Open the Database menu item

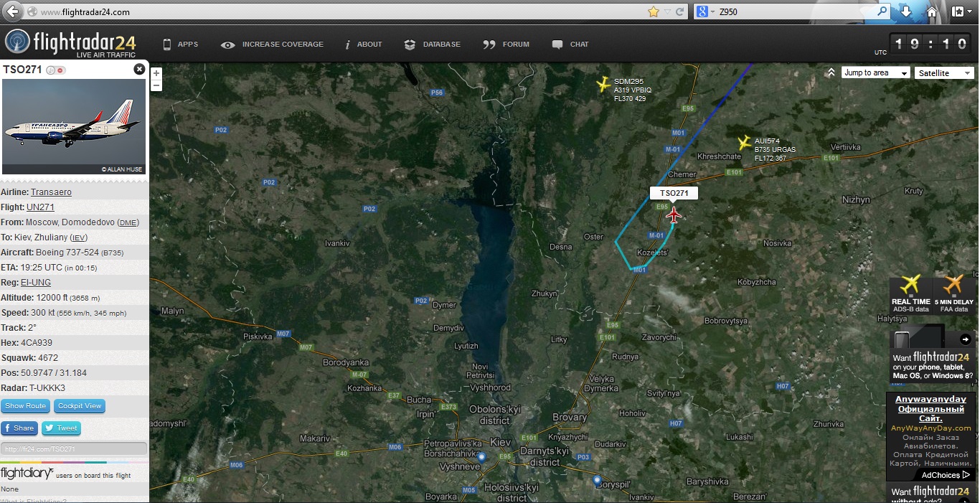tap(433, 44)
